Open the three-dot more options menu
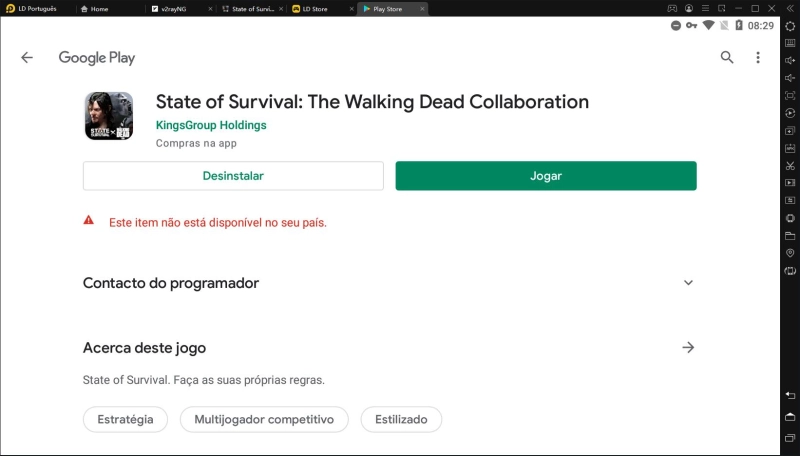 (x=758, y=58)
